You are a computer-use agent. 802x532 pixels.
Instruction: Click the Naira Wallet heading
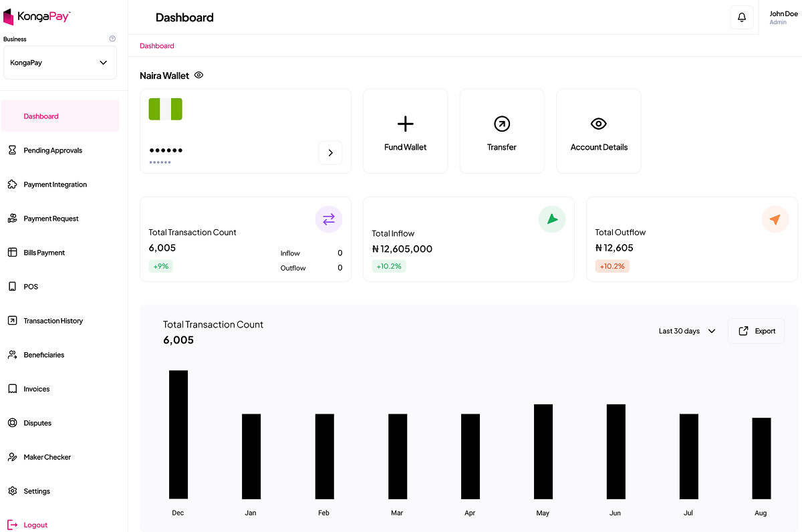[164, 76]
